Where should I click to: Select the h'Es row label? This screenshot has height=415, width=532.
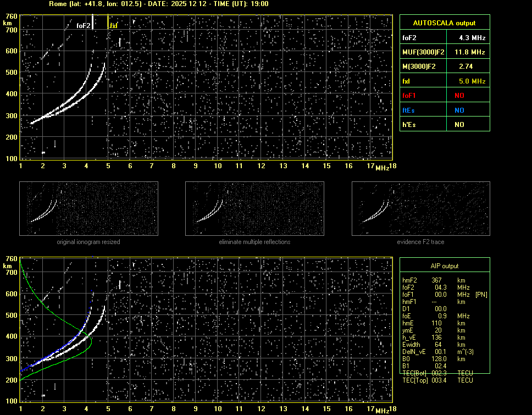(408, 125)
